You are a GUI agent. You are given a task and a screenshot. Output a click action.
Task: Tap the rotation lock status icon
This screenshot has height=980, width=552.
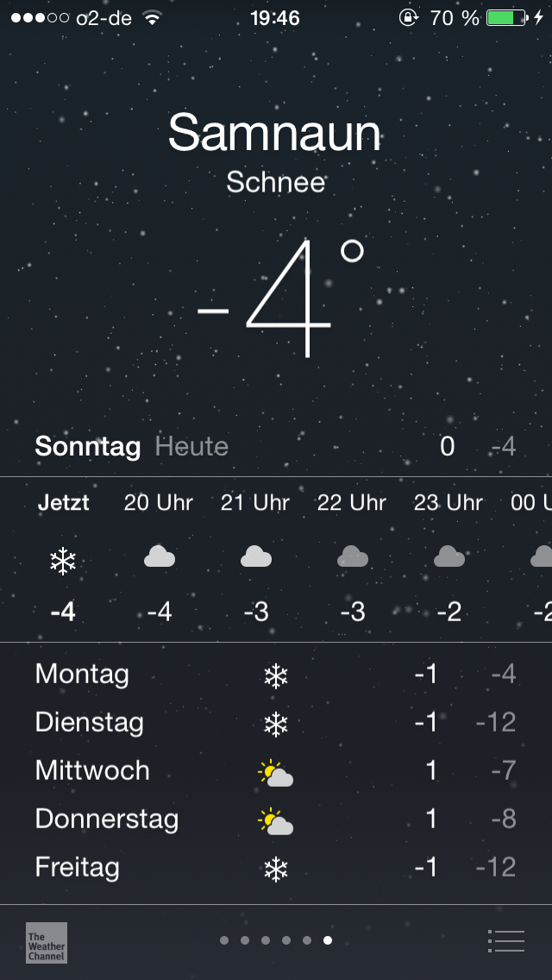pyautogui.click(x=408, y=17)
